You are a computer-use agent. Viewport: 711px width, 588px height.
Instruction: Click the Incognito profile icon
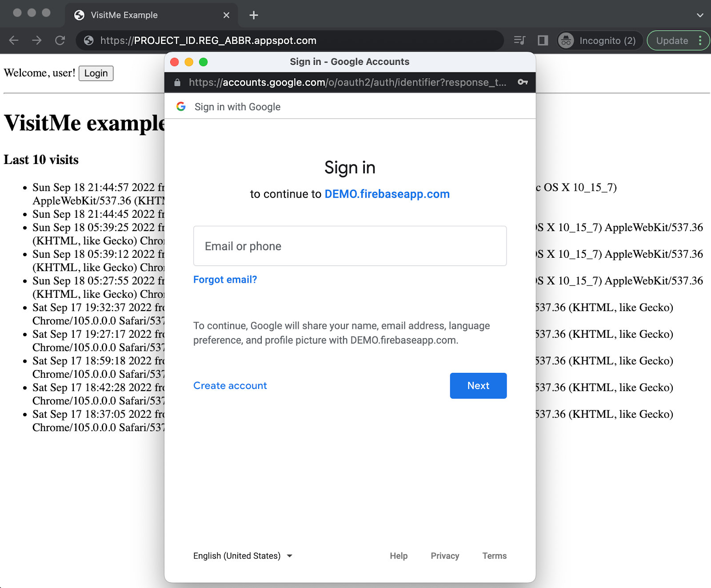click(566, 40)
